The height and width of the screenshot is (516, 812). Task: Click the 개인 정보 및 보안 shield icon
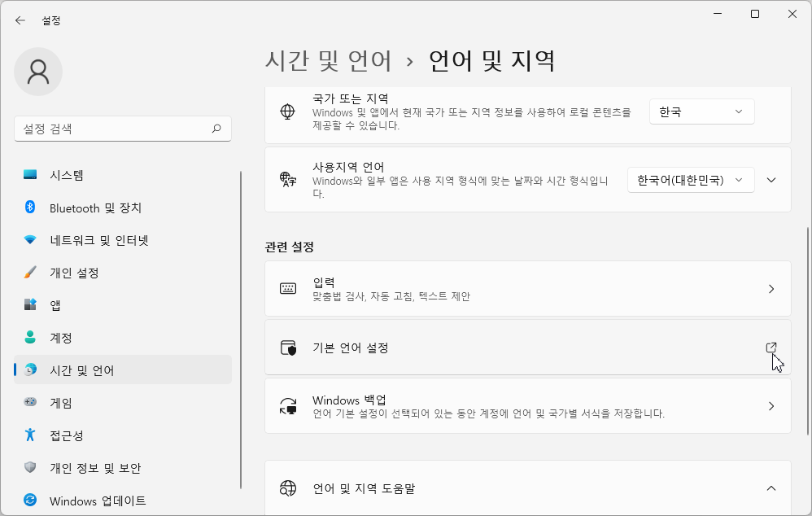tap(30, 467)
